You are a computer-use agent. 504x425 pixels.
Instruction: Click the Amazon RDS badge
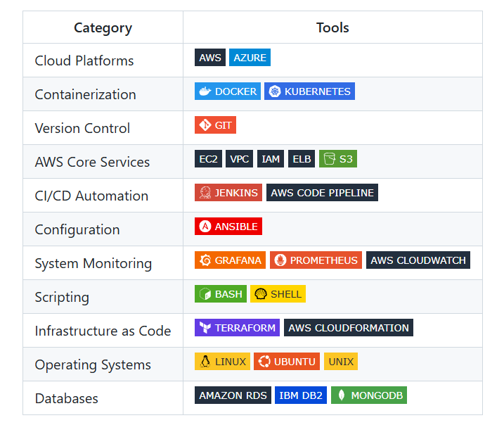(233, 395)
